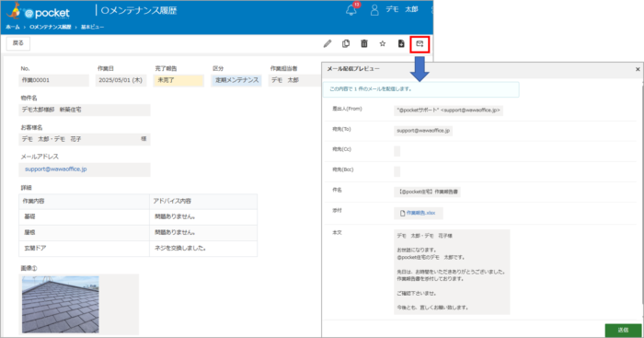This screenshot has height=338, width=644.
Task: Mark record with star favorite icon
Action: click(x=383, y=43)
